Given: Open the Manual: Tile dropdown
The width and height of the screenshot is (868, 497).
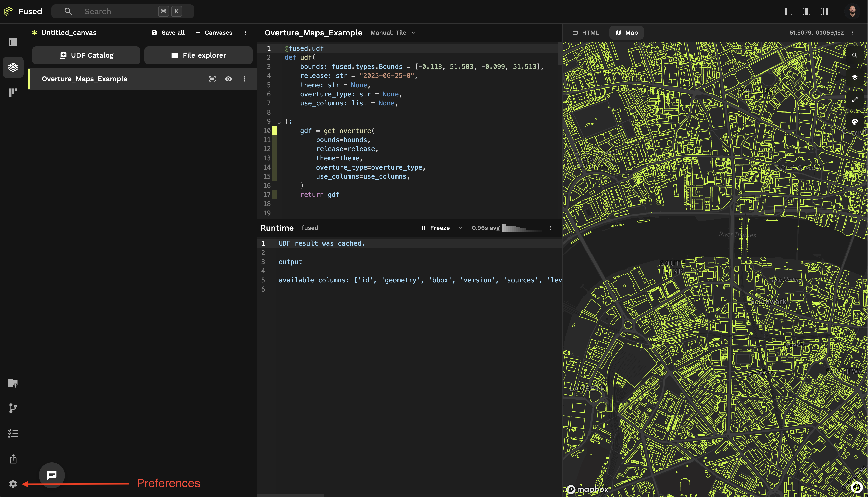Looking at the screenshot, I should 393,33.
